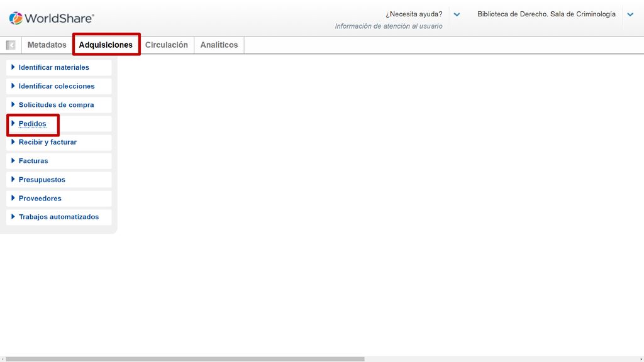Expand triangle beside Proveedores
644x362 pixels.
click(13, 198)
